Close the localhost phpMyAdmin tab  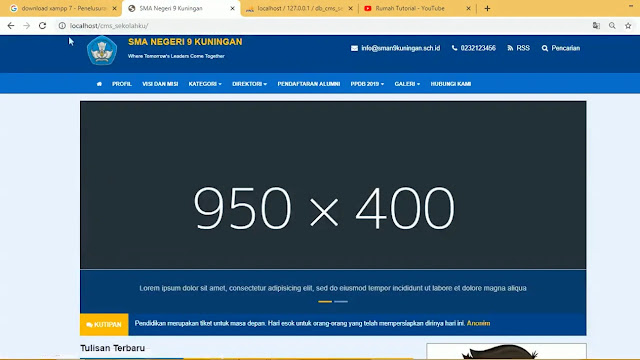[350, 8]
